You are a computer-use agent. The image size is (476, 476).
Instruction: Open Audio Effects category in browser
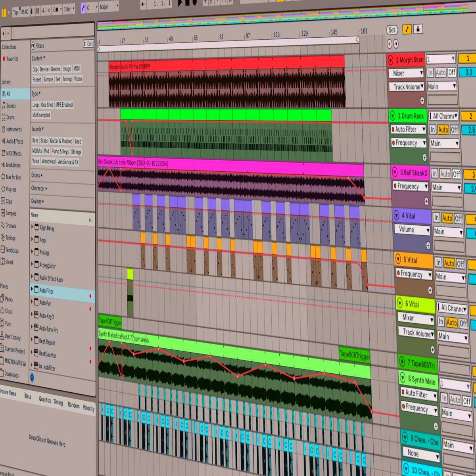[15, 141]
